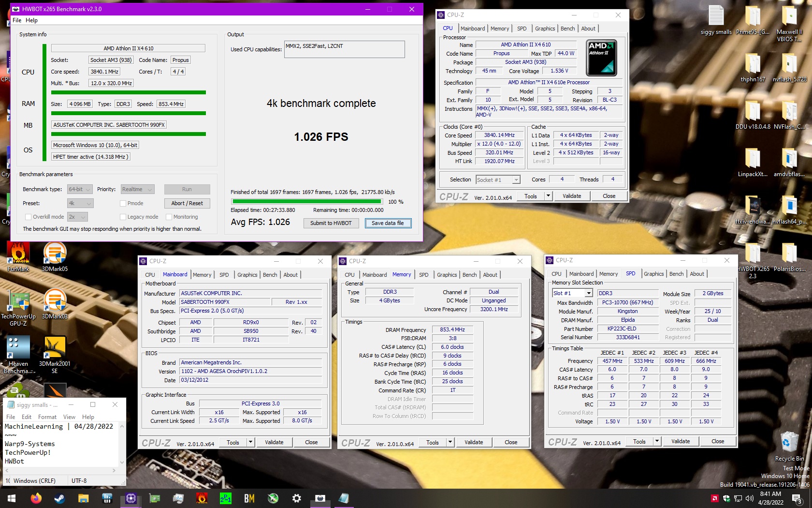The width and height of the screenshot is (812, 508).
Task: Open Prime95 green taskbar icon
Action: (x=225, y=498)
